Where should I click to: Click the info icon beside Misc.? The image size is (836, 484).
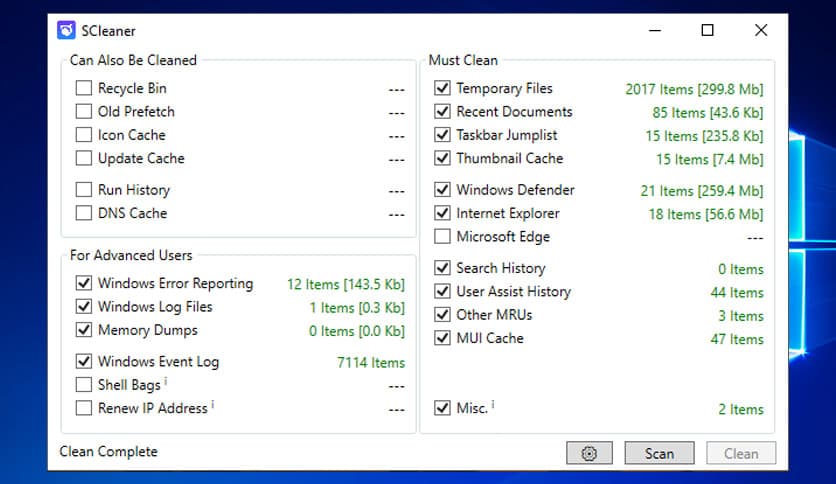point(493,404)
